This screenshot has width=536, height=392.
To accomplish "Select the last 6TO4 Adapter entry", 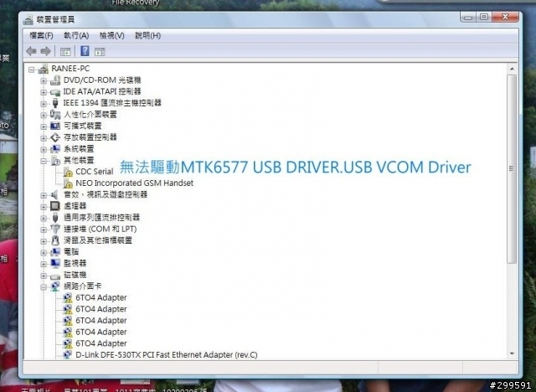I will pos(101,343).
